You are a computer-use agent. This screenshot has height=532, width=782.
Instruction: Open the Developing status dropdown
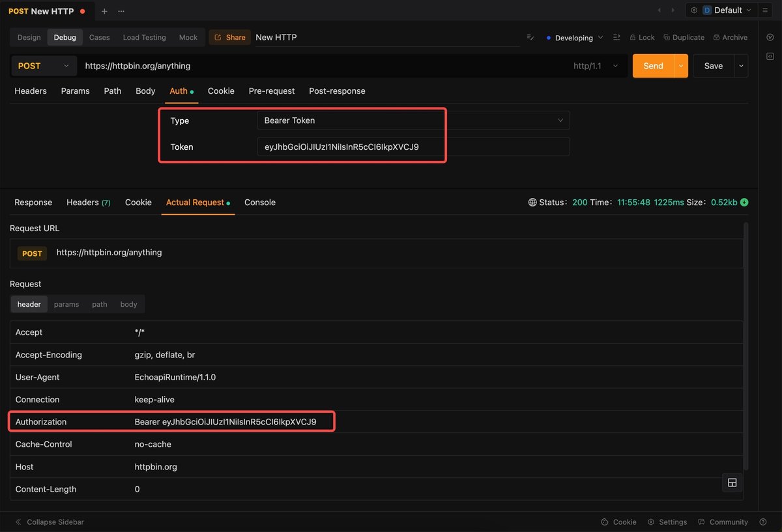click(x=574, y=38)
